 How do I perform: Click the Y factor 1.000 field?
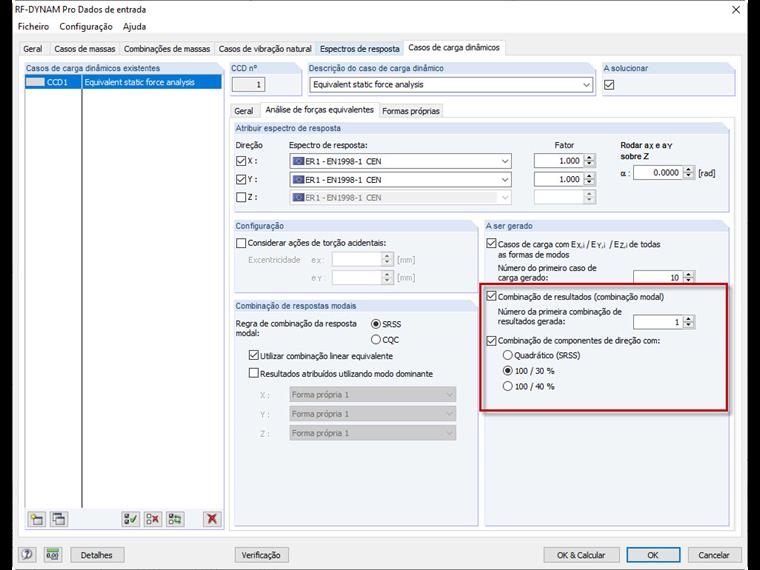(559, 179)
